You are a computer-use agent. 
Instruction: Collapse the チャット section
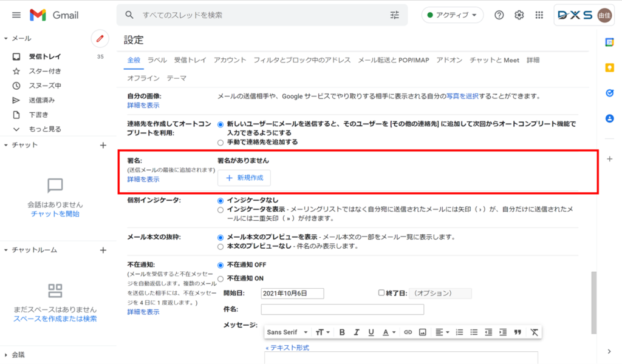[x=6, y=146]
